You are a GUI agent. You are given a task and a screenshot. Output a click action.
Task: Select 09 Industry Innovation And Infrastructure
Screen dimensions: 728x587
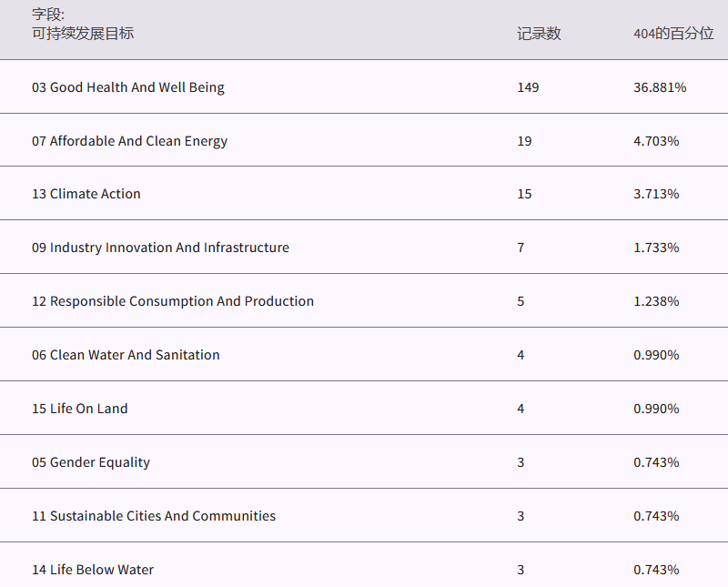tap(160, 248)
